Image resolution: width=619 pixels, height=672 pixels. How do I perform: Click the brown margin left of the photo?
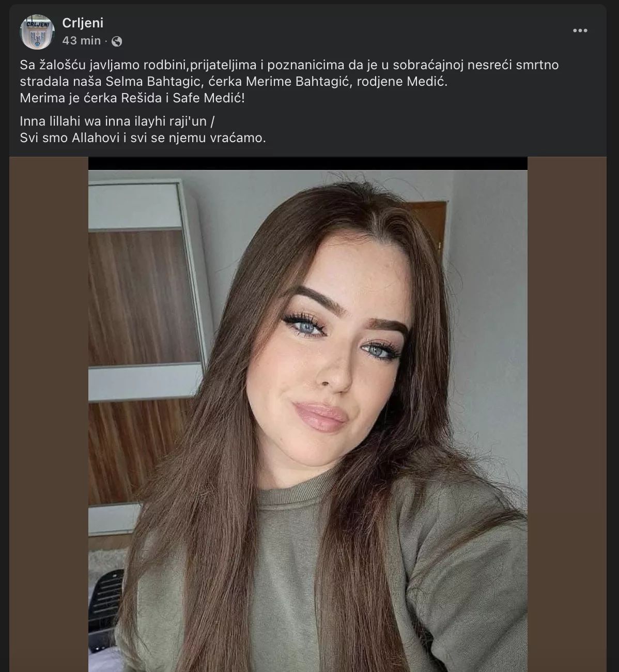coord(49,414)
